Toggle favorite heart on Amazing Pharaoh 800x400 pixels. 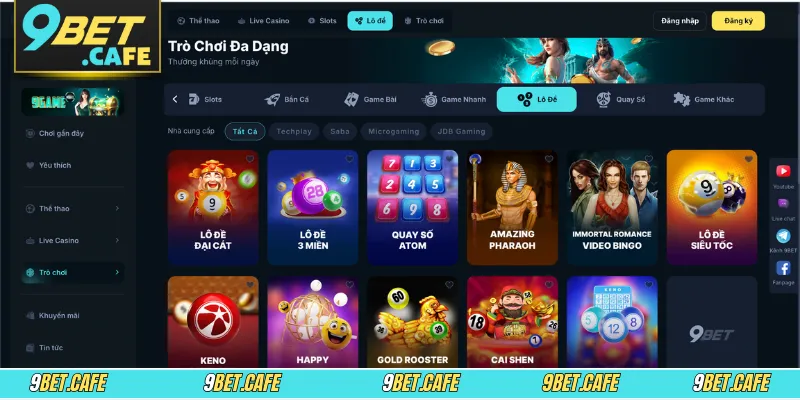pyautogui.click(x=549, y=159)
